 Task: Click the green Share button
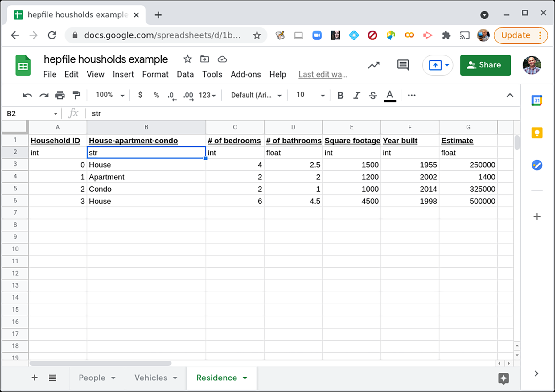(485, 65)
